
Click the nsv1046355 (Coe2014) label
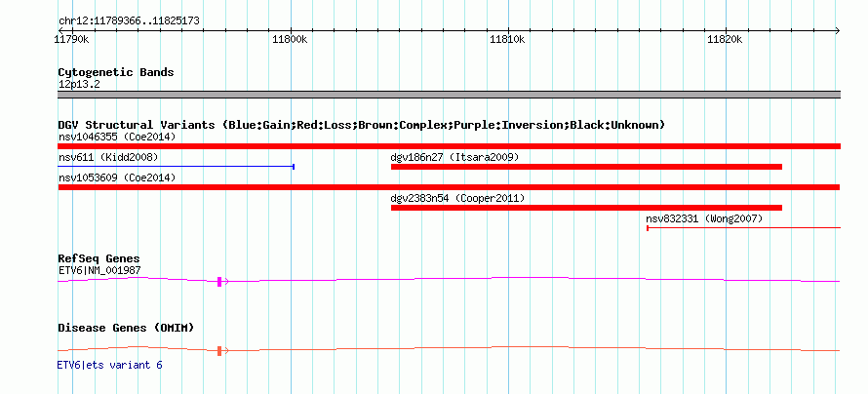pyautogui.click(x=117, y=137)
